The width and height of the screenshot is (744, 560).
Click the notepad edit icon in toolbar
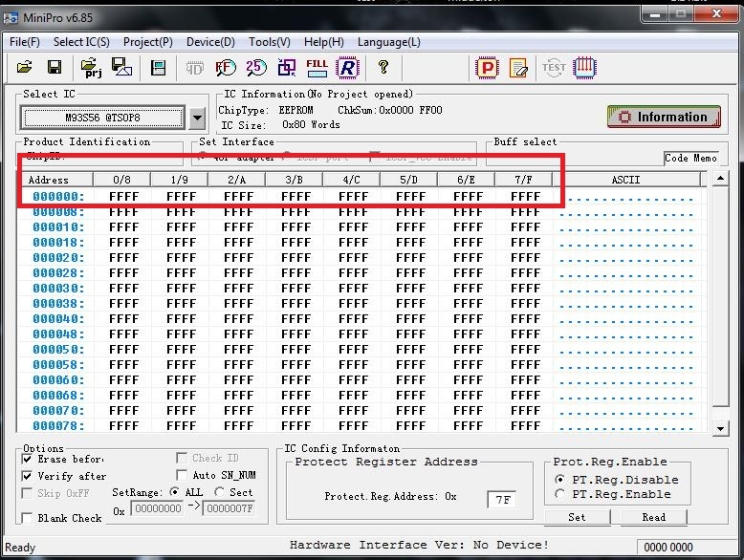(518, 68)
